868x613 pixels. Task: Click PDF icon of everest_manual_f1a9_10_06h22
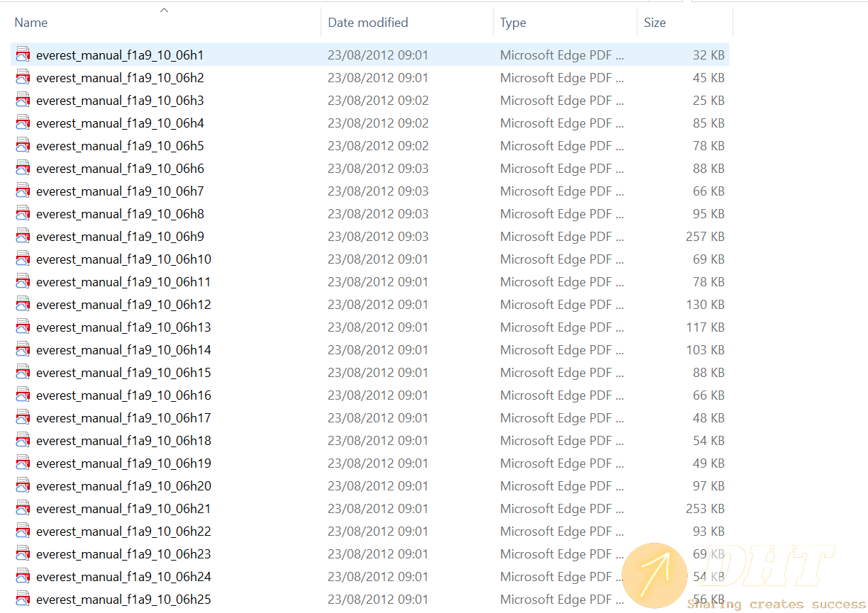point(23,531)
